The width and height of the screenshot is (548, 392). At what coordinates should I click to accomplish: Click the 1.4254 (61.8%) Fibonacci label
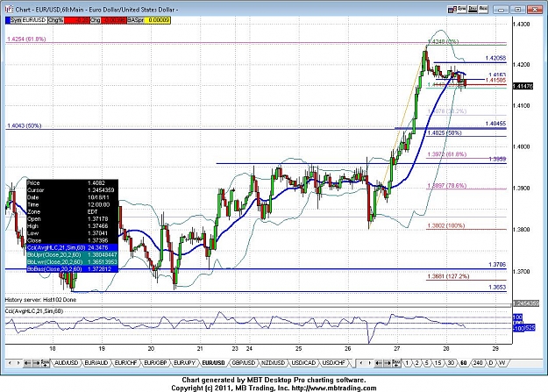tap(26, 39)
